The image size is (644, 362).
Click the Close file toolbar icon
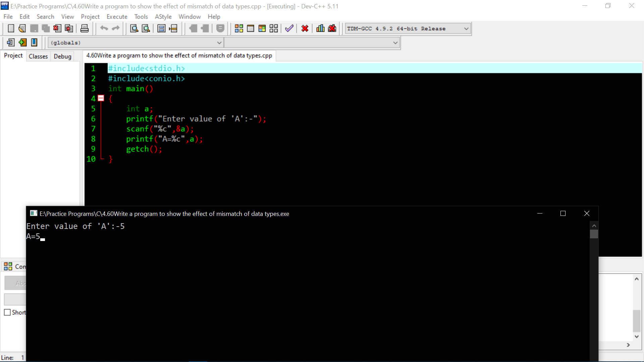57,28
